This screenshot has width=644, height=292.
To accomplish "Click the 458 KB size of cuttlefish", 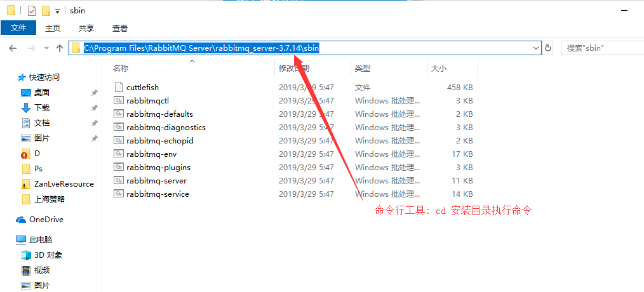I will pyautogui.click(x=460, y=87).
